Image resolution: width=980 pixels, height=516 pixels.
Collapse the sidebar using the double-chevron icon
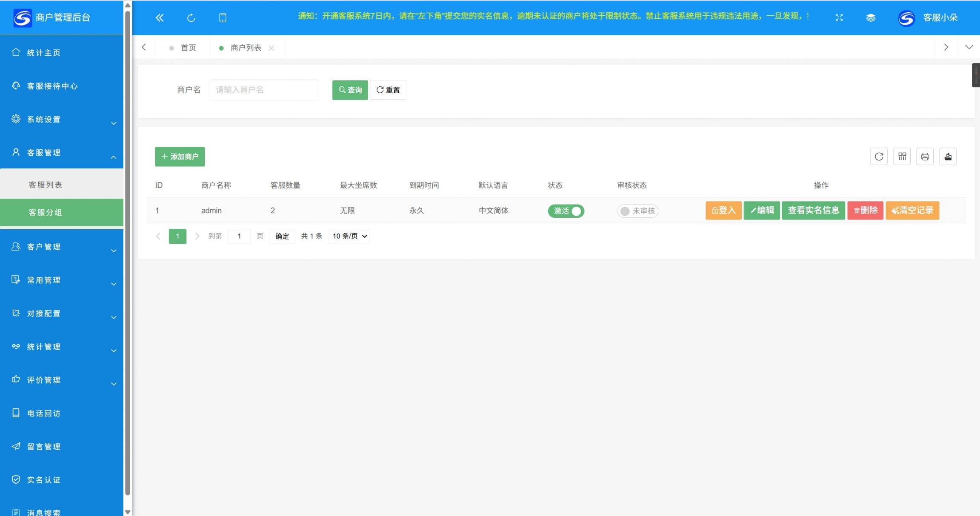pos(160,17)
